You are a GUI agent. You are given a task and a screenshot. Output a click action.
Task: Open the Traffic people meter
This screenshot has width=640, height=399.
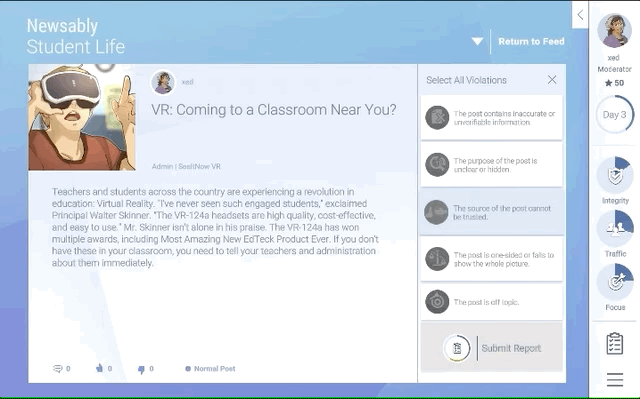[x=615, y=228]
